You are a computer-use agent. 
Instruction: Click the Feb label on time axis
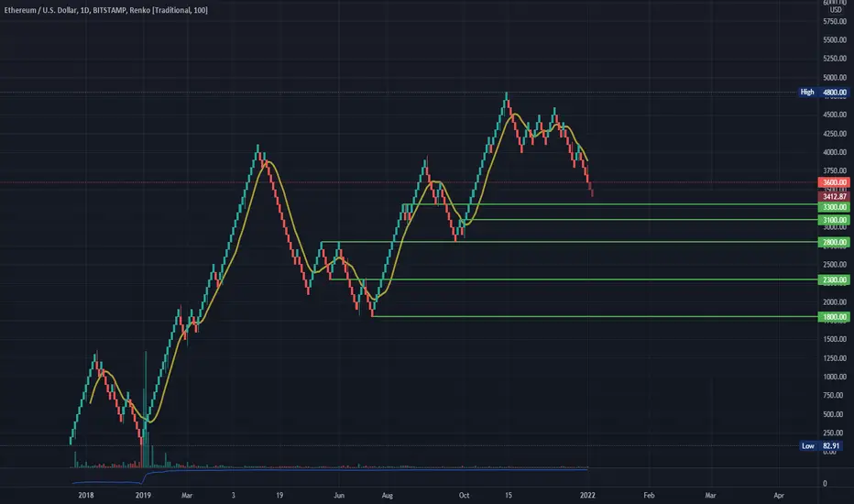coord(649,495)
